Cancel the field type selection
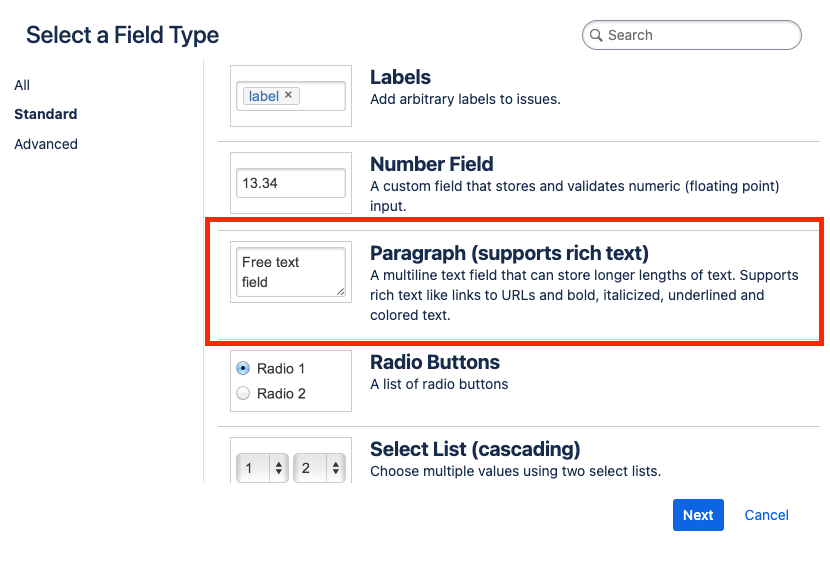This screenshot has height=567, width=830. pyautogui.click(x=767, y=515)
